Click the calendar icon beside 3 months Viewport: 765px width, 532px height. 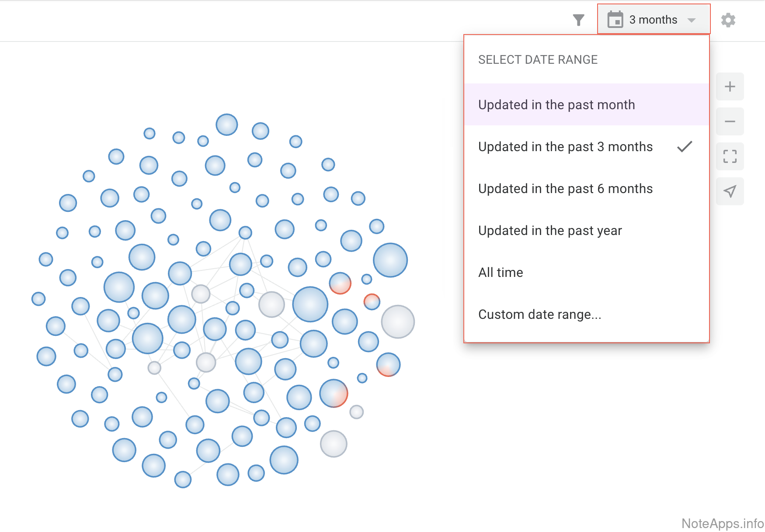pos(615,20)
